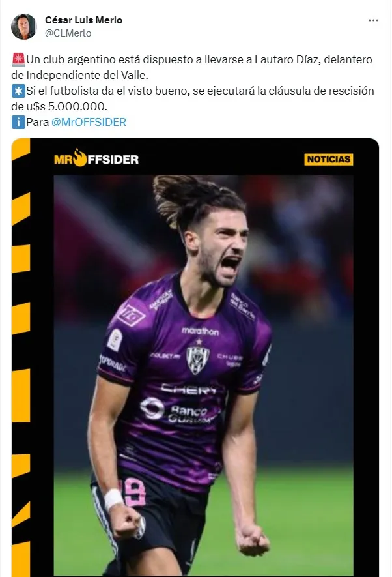392x577 pixels.
Task: Click the pink number 9 on shorts
Action: 133,492
